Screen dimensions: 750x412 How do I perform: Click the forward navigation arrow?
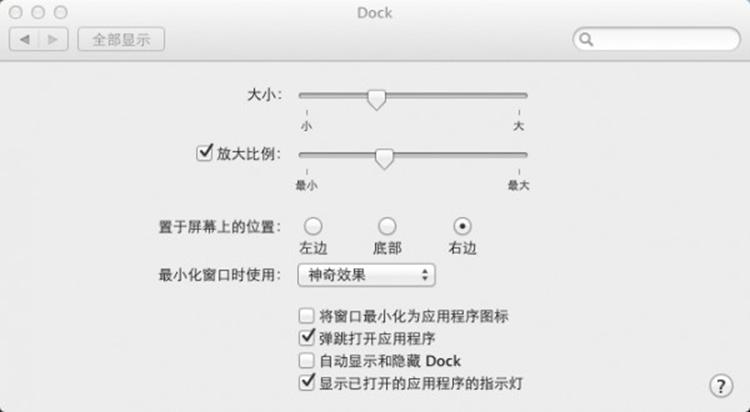click(53, 39)
